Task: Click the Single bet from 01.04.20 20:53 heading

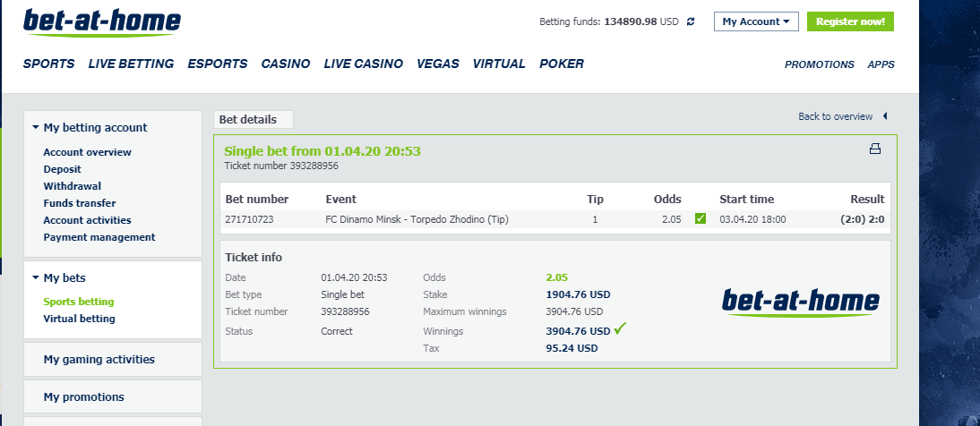Action: click(322, 151)
